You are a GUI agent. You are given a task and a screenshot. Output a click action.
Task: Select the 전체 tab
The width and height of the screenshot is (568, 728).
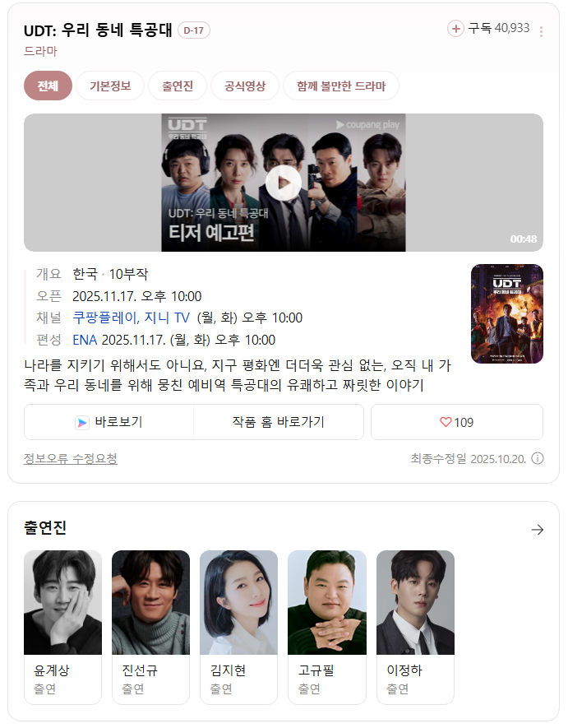coord(48,86)
